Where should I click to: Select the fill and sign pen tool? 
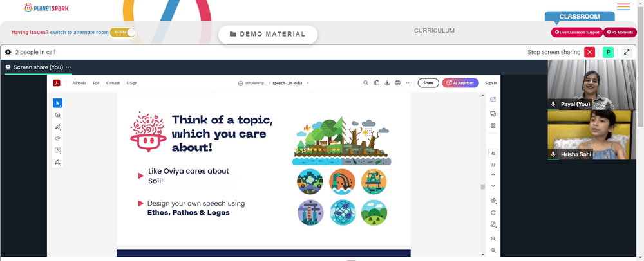tap(57, 162)
